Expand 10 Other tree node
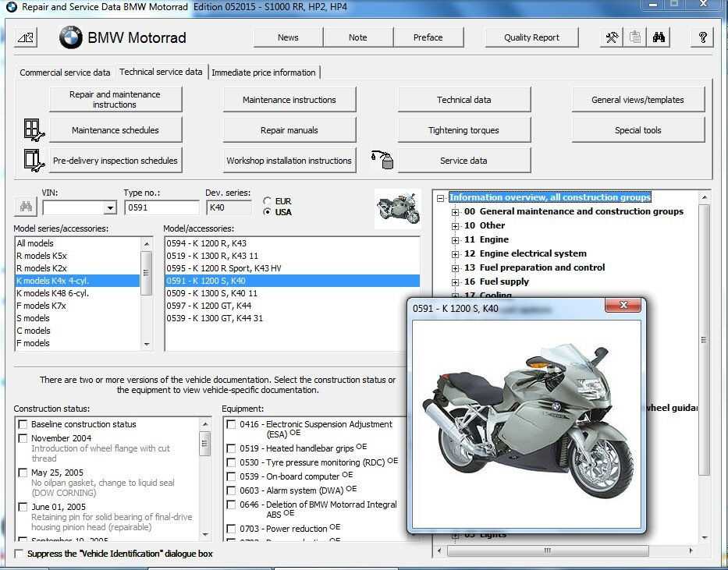The width and height of the screenshot is (728, 570). pos(455,226)
